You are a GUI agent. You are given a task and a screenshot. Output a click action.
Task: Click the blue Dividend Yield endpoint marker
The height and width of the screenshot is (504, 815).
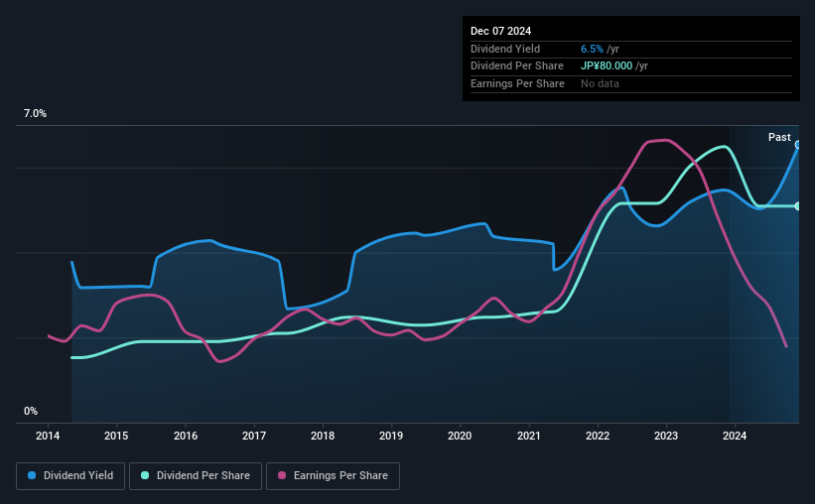[798, 145]
